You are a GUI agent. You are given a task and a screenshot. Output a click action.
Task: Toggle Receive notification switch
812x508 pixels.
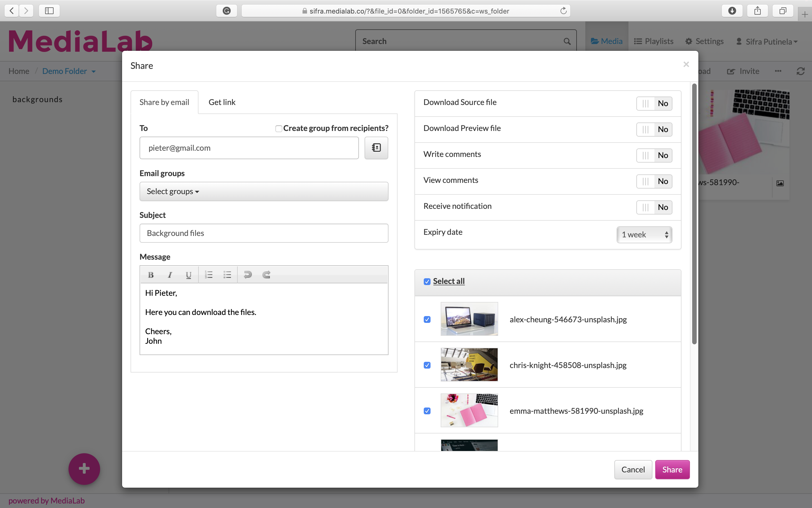tap(654, 207)
